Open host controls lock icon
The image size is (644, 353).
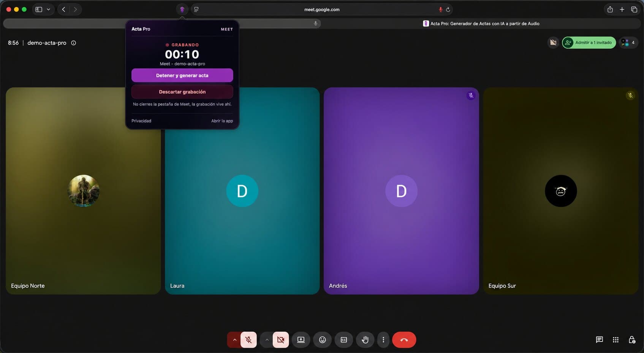(632, 340)
